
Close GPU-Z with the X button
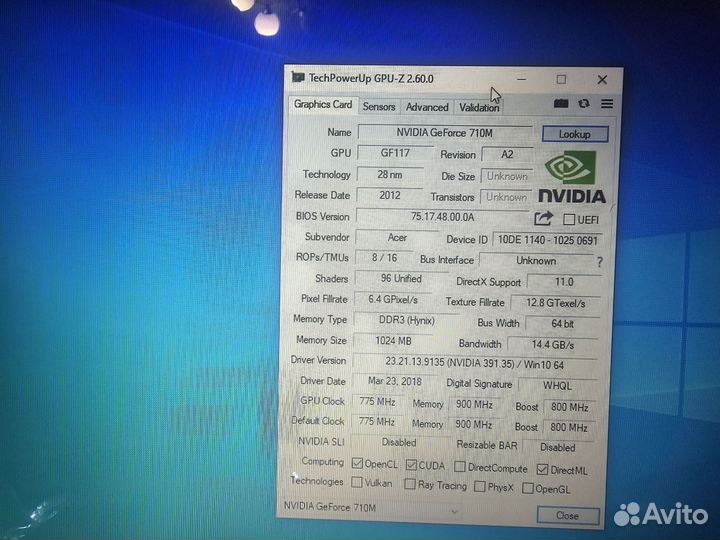point(602,80)
